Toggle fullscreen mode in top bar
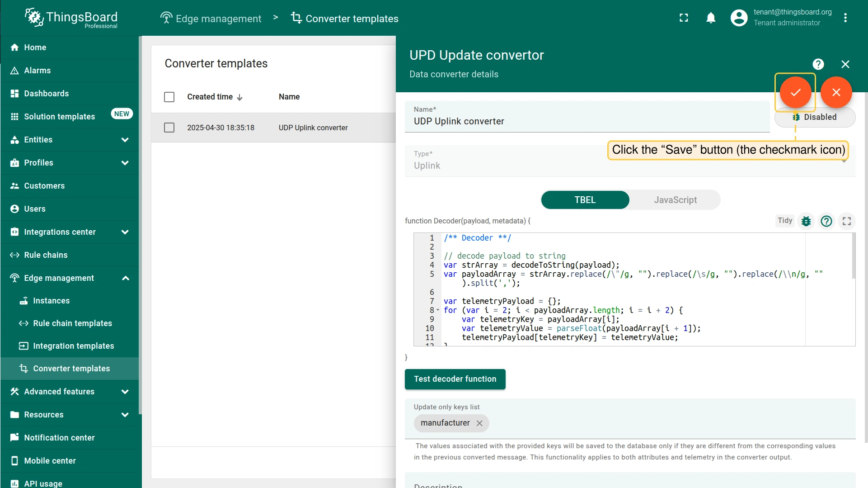 pyautogui.click(x=684, y=18)
